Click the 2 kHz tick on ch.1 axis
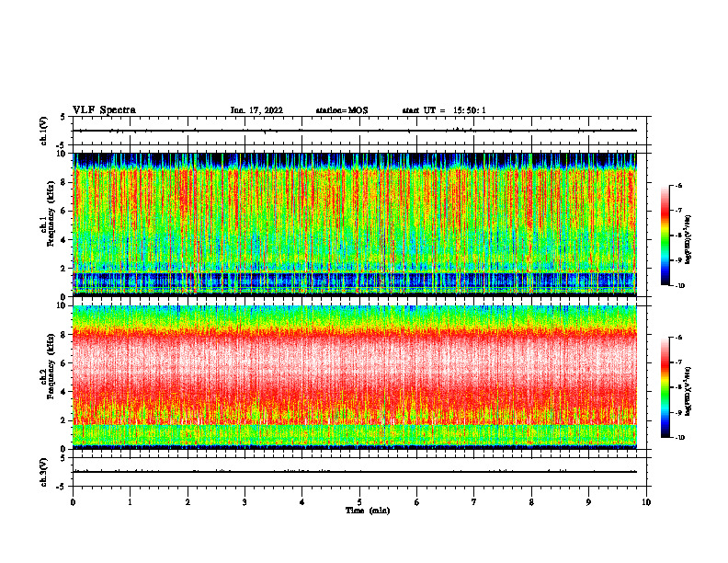This screenshot has height=563, width=728. tap(64, 269)
